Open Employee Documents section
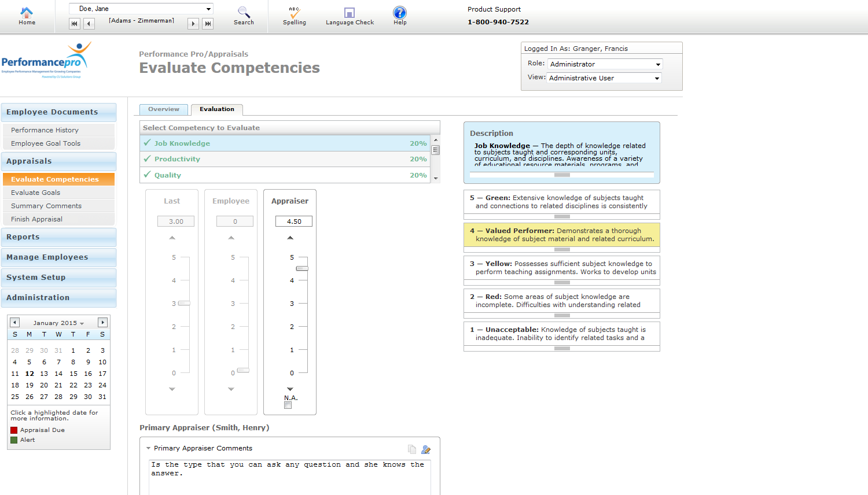 coord(58,112)
